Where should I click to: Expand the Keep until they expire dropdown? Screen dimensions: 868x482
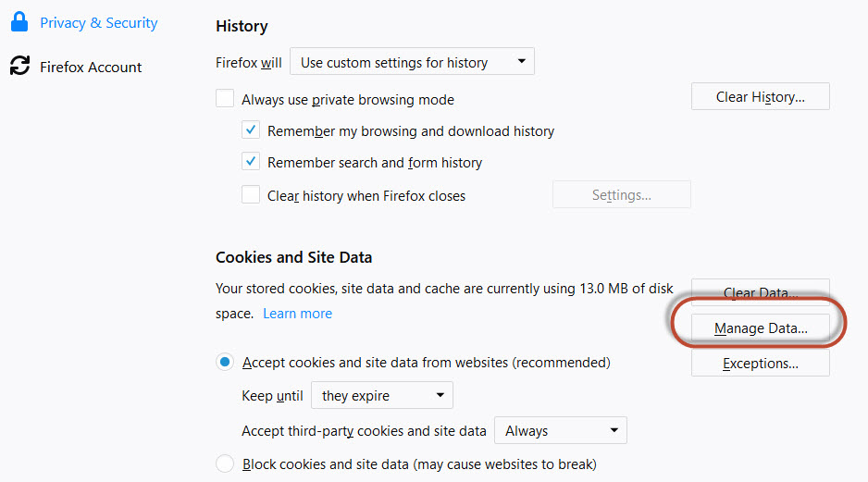pyautogui.click(x=382, y=395)
